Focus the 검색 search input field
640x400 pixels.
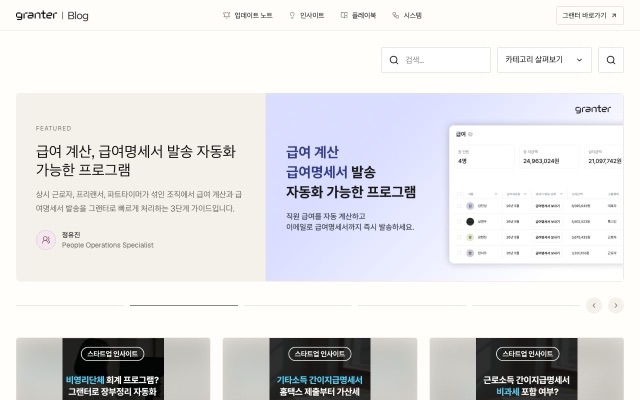coord(436,60)
